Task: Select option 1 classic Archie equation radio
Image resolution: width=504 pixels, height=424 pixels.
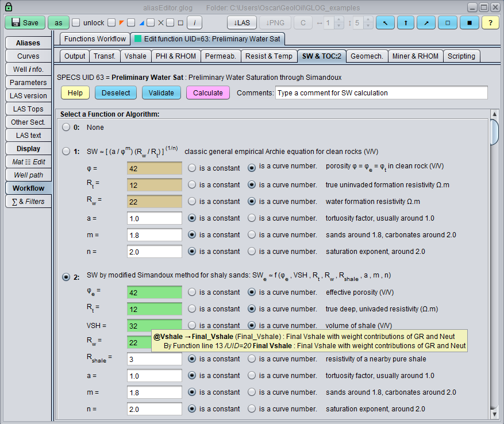Action: tap(67, 152)
